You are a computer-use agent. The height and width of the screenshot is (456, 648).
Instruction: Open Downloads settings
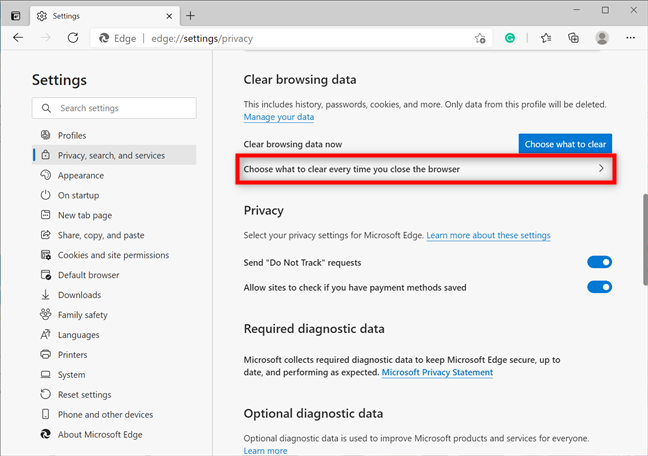click(114, 295)
